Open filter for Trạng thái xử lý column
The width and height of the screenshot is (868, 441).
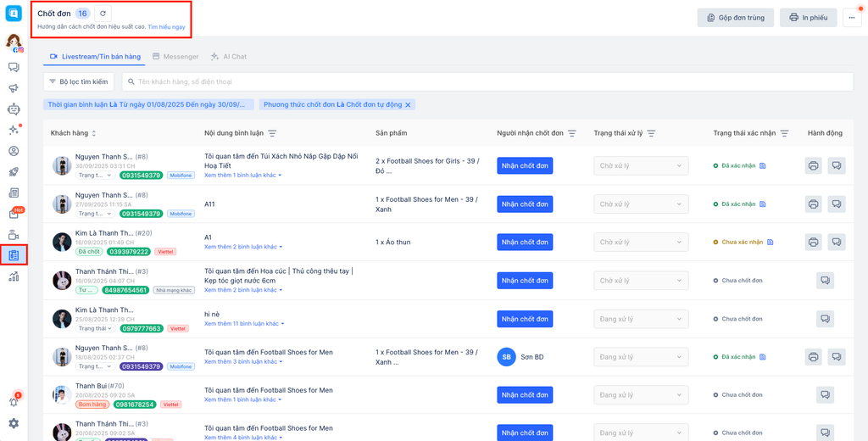tap(652, 133)
